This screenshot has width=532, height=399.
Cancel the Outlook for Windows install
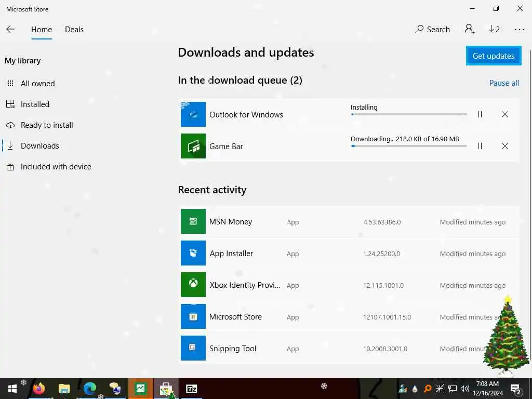click(505, 114)
